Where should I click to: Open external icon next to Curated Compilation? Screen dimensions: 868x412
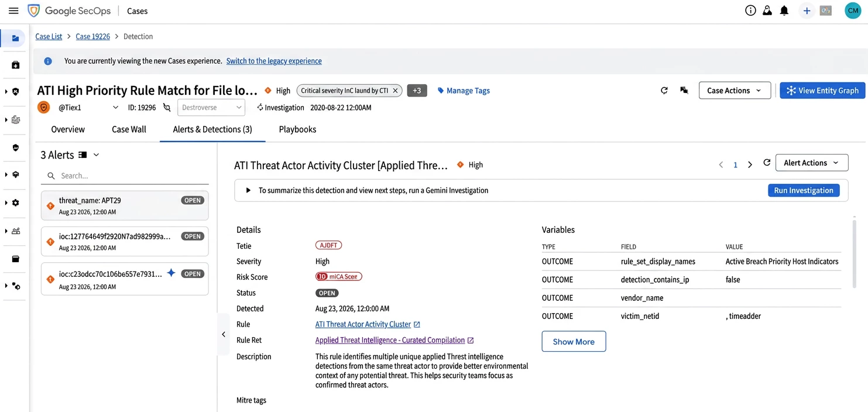click(471, 340)
